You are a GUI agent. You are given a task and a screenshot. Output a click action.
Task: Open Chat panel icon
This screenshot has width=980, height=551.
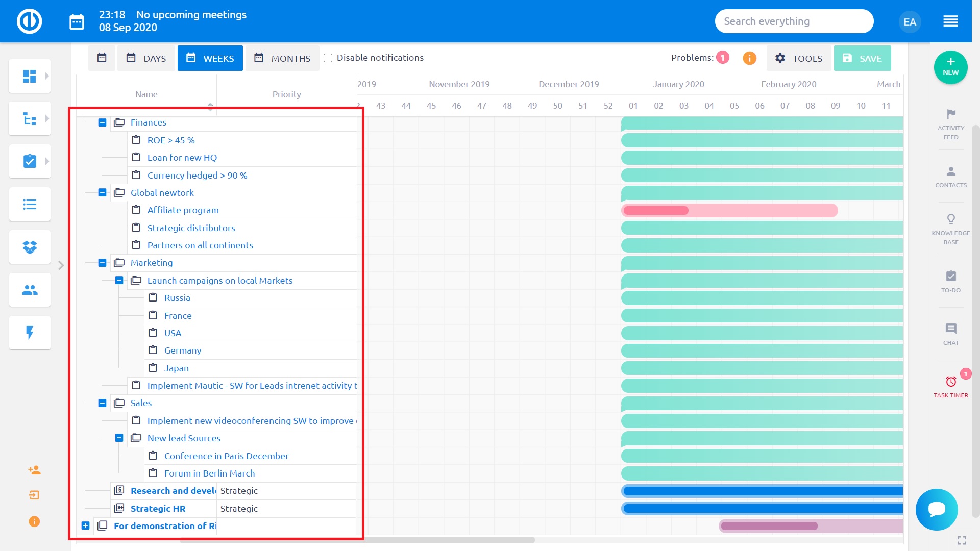tap(951, 329)
